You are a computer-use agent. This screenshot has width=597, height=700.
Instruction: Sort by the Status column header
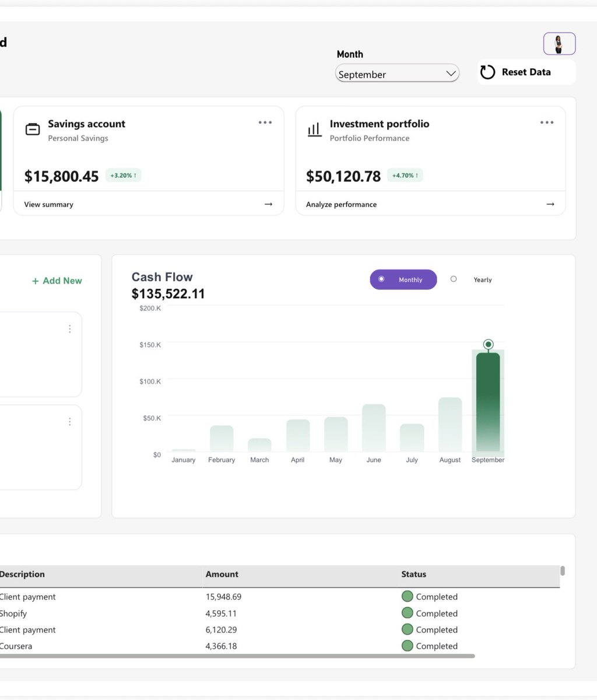click(414, 574)
